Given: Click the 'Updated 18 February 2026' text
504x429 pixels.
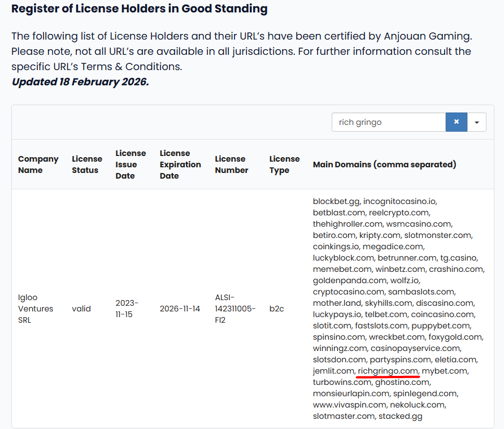Looking at the screenshot, I should pos(80,81).
